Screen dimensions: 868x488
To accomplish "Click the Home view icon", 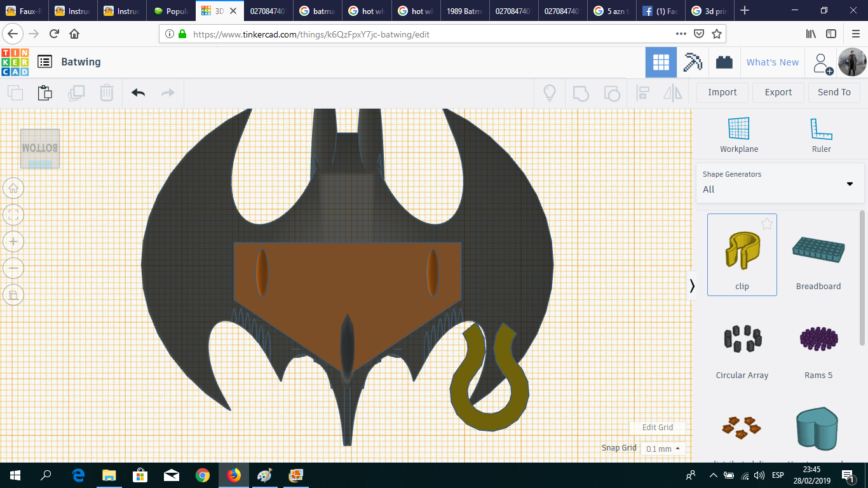I will 13,188.
